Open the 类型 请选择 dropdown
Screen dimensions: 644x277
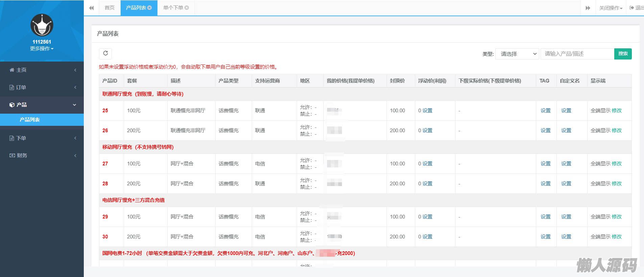tap(517, 54)
